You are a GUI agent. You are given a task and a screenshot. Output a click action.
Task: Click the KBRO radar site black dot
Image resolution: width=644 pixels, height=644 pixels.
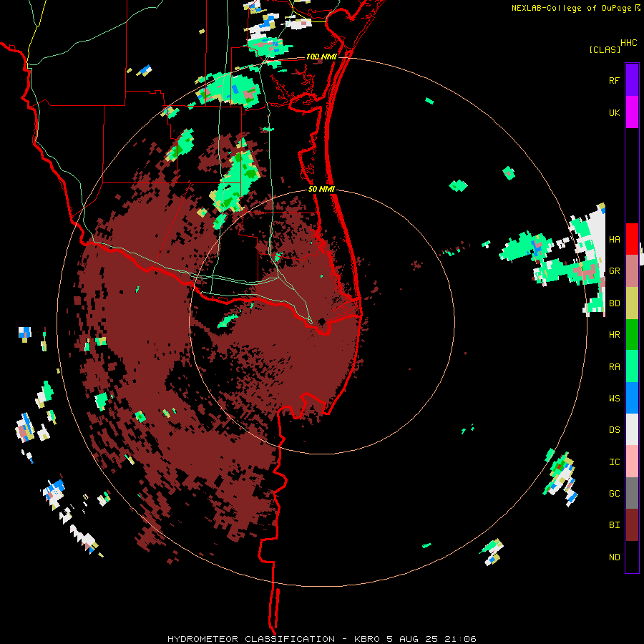(321, 321)
